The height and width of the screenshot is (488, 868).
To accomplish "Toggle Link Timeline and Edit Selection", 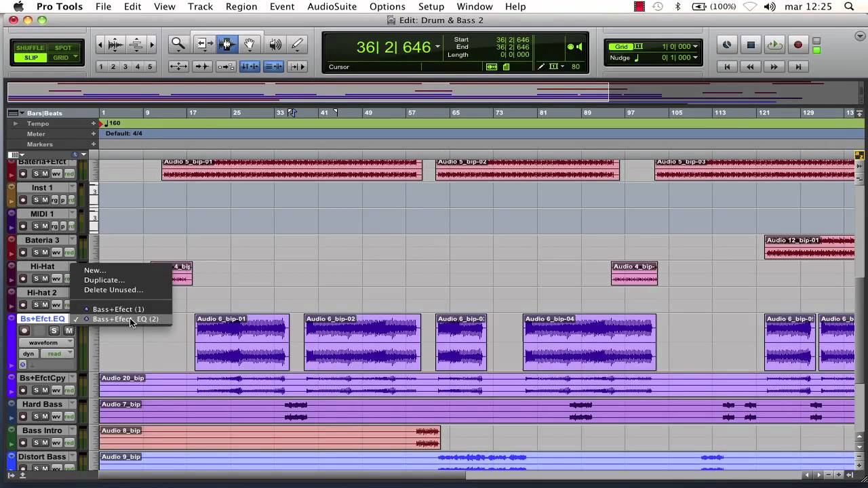I will click(x=250, y=66).
